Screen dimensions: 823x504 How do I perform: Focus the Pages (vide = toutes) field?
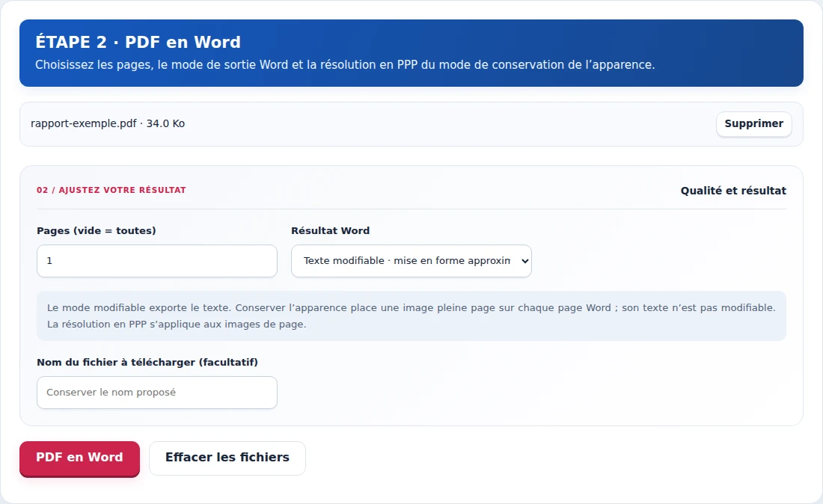tap(157, 261)
